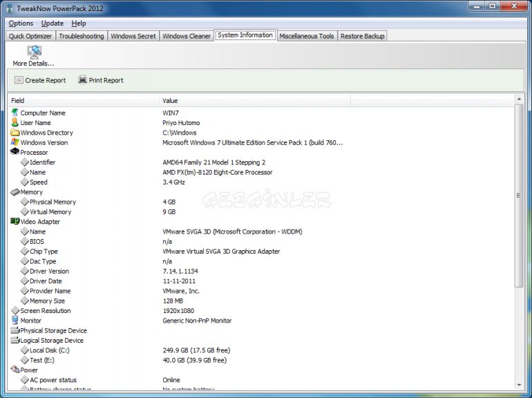Click the Windows Directory folder icon
532x398 pixels.
pos(15,133)
